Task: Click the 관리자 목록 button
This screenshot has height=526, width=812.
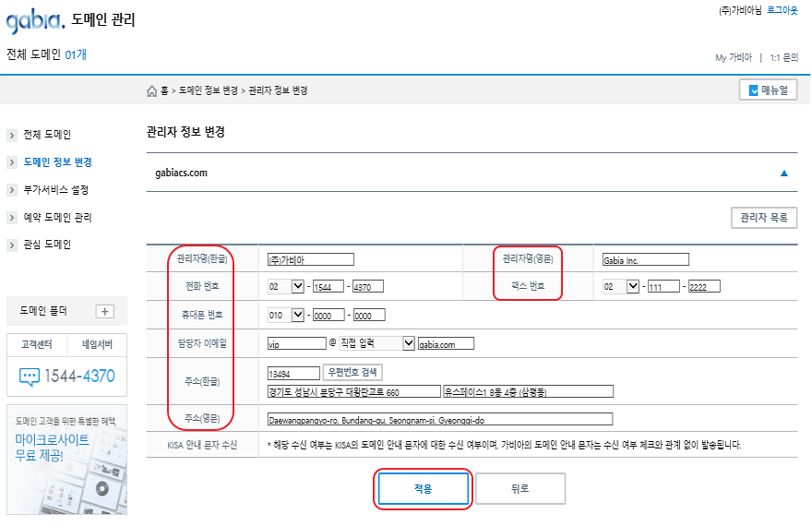Action: point(764,218)
